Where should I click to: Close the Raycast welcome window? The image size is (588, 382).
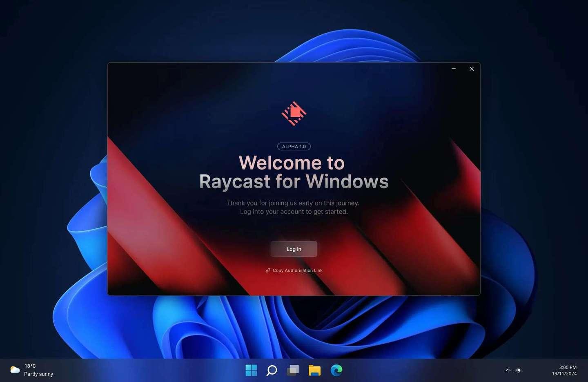point(472,69)
